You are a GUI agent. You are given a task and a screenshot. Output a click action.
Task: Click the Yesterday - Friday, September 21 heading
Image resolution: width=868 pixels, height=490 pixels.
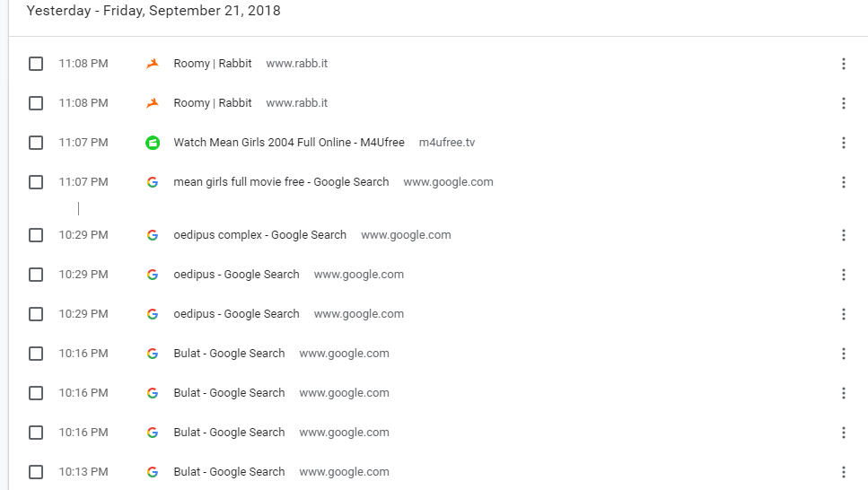(x=153, y=12)
